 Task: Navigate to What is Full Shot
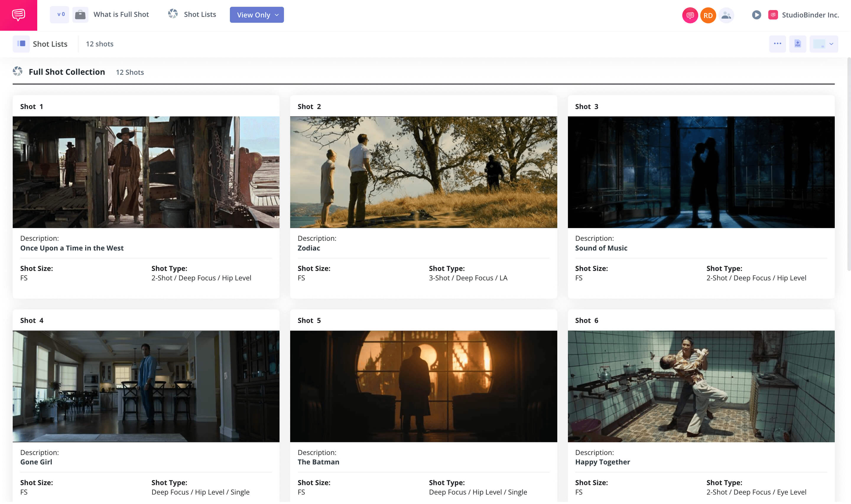coord(121,14)
